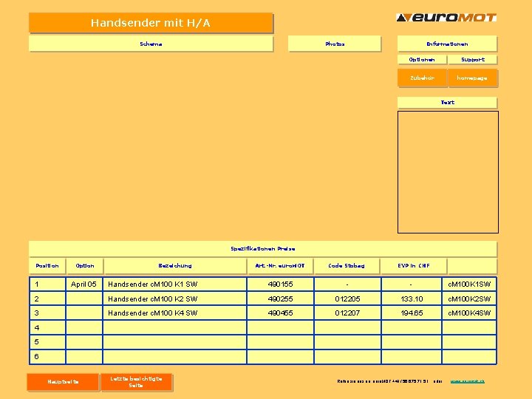The height and width of the screenshot is (399, 532).
Task: Click the Handsender mit H/A title
Action: pos(151,23)
